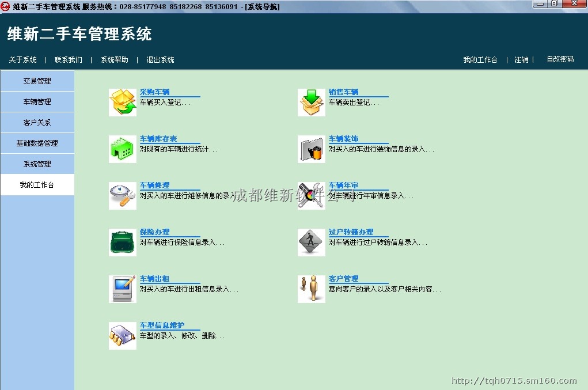
Task: Click the 注销 logout link
Action: click(x=521, y=60)
